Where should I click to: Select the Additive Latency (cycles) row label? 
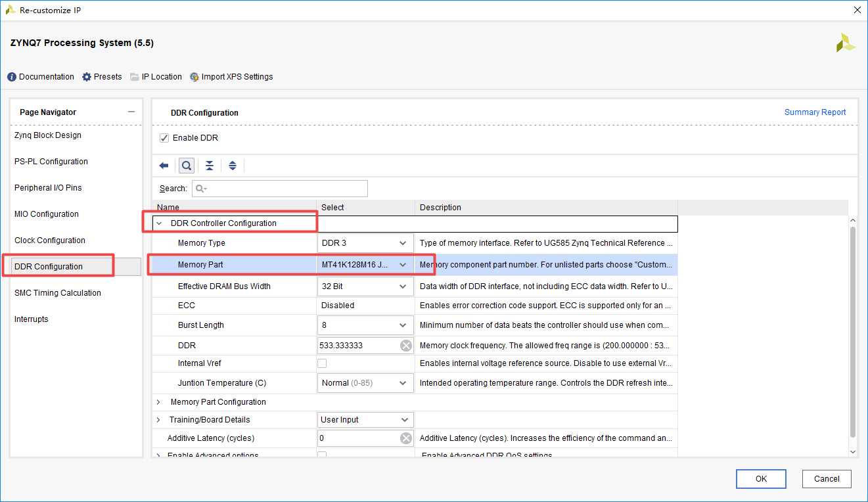(x=211, y=438)
